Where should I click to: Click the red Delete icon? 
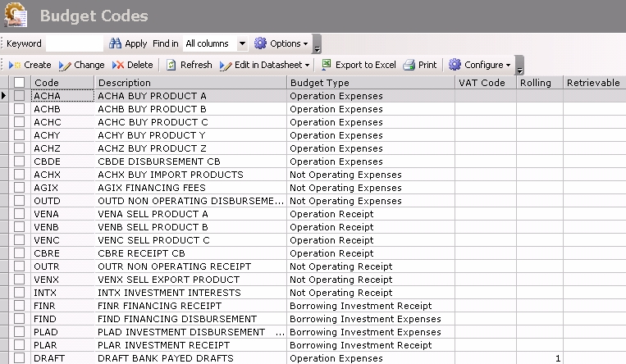118,65
